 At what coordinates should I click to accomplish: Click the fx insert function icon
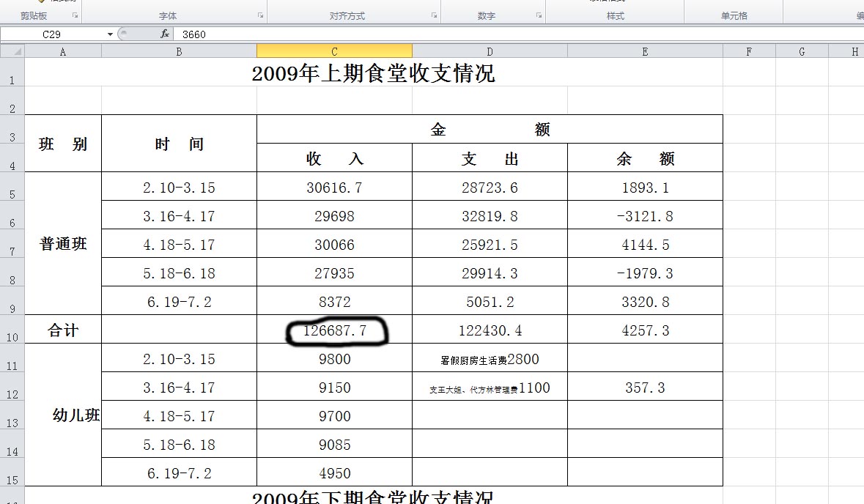[x=165, y=34]
